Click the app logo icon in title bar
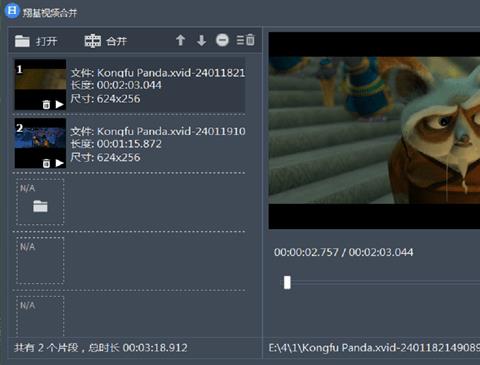This screenshot has width=480, height=365. tap(12, 11)
